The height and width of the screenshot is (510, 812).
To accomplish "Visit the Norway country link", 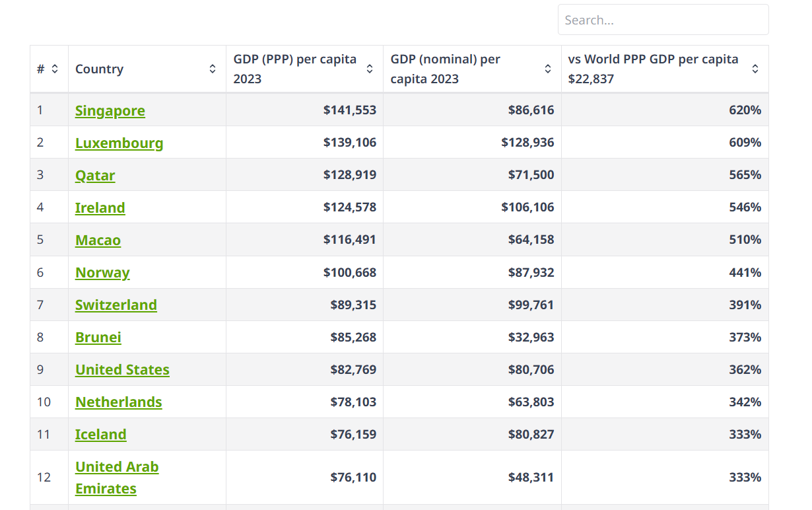I will tap(102, 272).
